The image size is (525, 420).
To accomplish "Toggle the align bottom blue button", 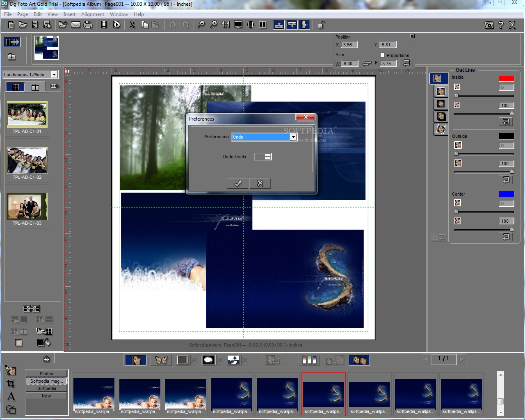I will coord(279,25).
